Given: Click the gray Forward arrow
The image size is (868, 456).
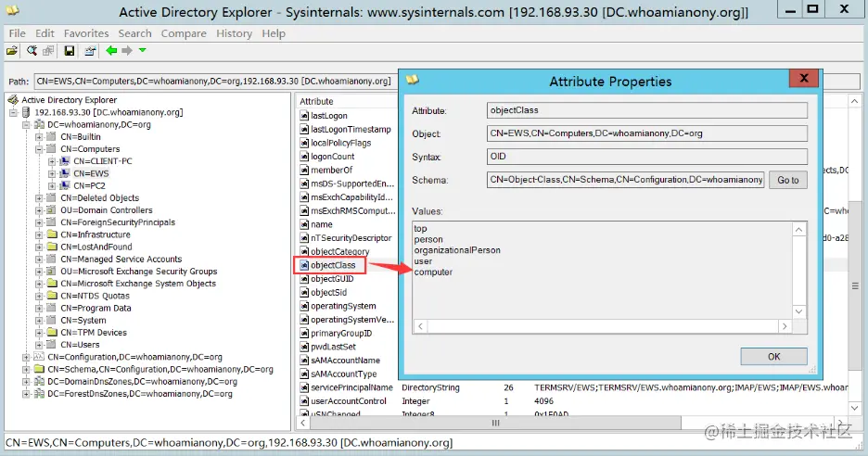Looking at the screenshot, I should pos(127,50).
